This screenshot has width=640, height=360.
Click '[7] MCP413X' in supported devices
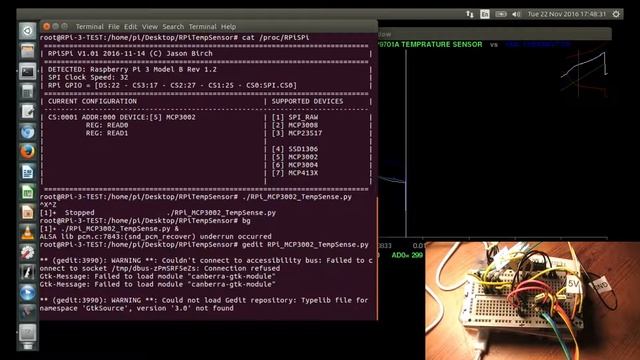pyautogui.click(x=295, y=173)
